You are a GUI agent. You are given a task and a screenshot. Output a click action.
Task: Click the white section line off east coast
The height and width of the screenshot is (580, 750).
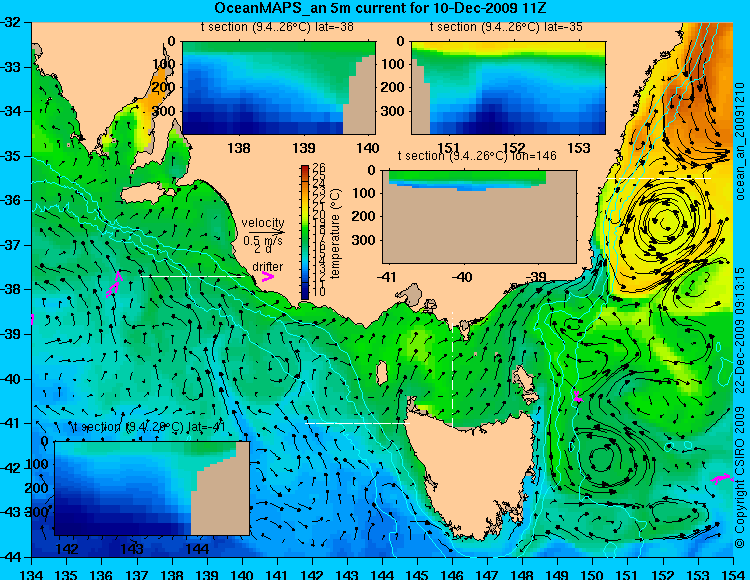point(659,178)
